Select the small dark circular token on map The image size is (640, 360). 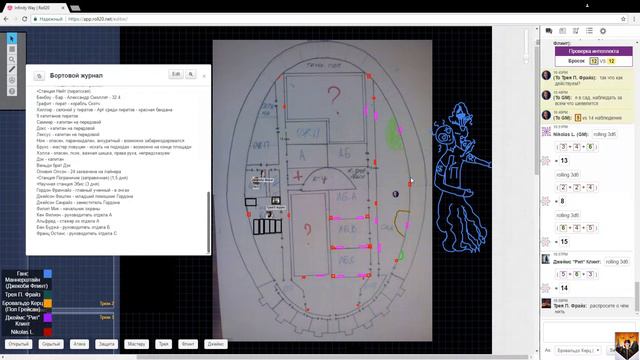[x=396, y=194]
